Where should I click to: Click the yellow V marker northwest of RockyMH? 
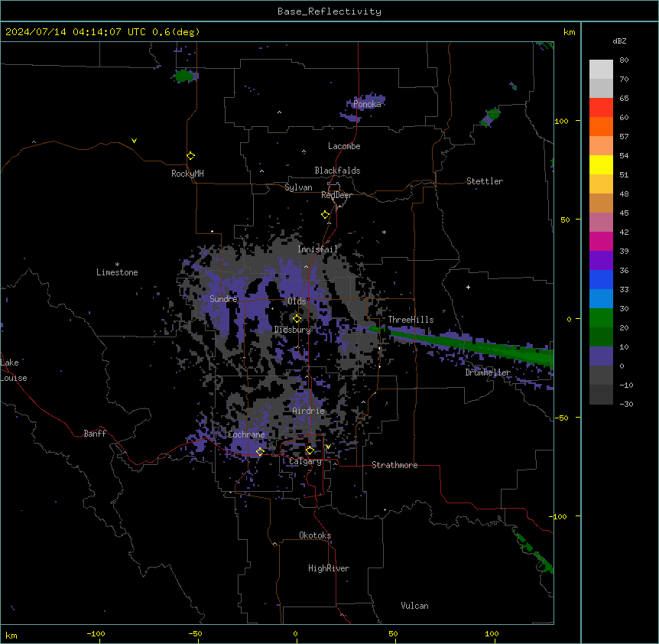(x=134, y=141)
